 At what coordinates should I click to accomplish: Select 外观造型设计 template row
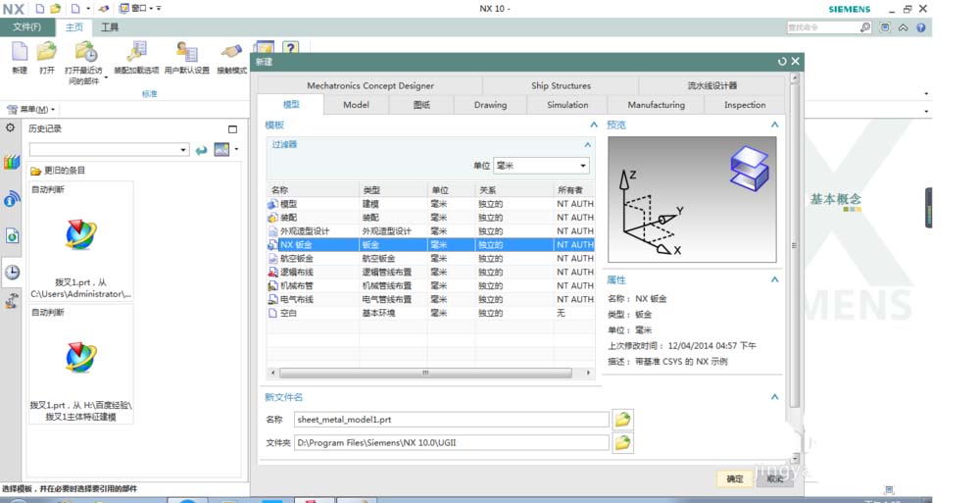pos(430,231)
